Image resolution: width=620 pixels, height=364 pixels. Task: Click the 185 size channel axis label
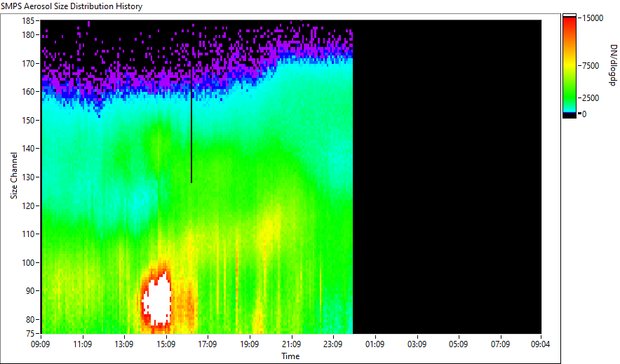(x=29, y=21)
